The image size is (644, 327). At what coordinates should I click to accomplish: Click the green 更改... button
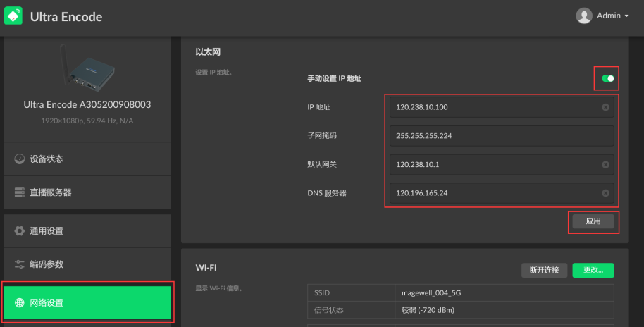tap(593, 270)
